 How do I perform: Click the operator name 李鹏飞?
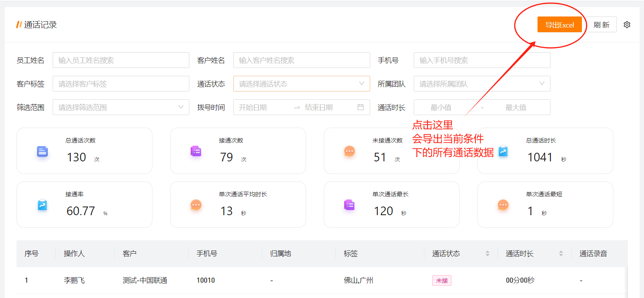[74, 280]
